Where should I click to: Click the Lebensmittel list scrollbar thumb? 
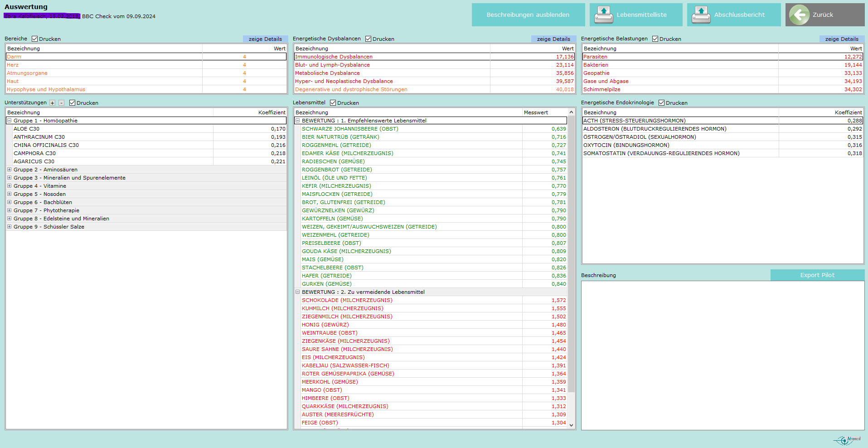coord(571,254)
